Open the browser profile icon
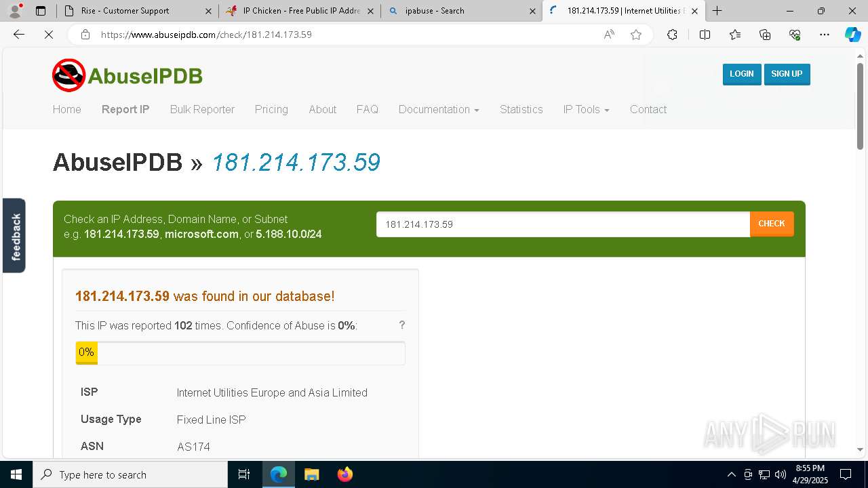Screen dimensions: 868x488 click(x=14, y=11)
